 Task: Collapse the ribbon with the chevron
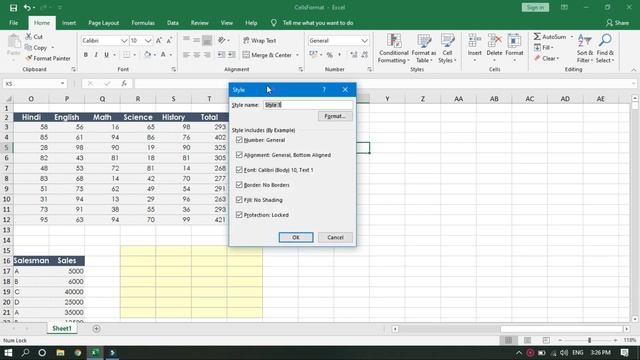tap(633, 70)
